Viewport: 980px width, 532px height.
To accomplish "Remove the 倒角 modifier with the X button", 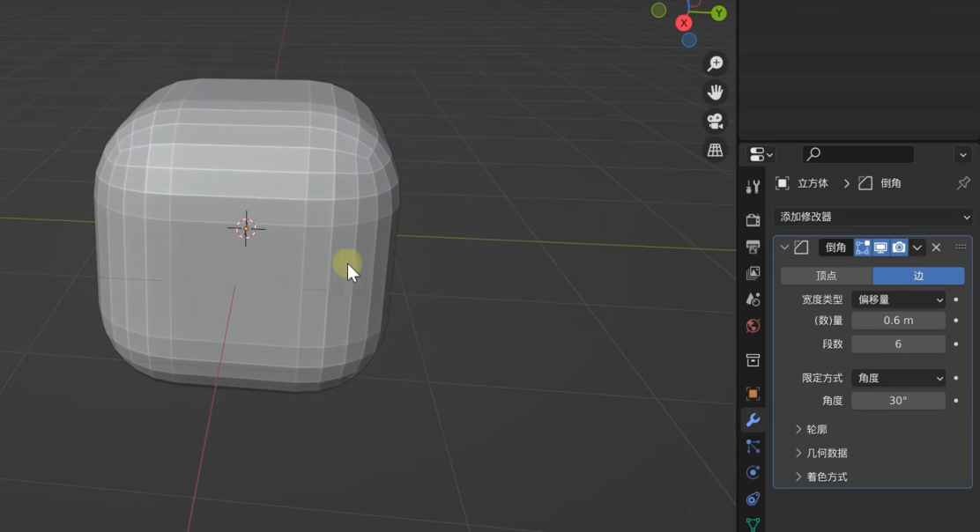I will coord(936,248).
